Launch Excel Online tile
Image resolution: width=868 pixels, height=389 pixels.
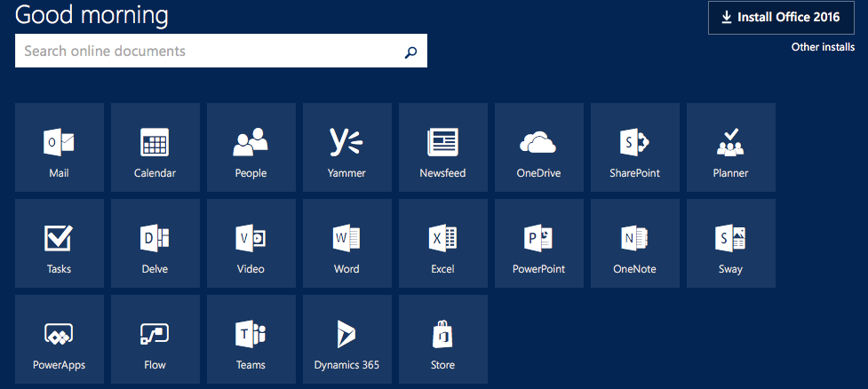point(442,243)
